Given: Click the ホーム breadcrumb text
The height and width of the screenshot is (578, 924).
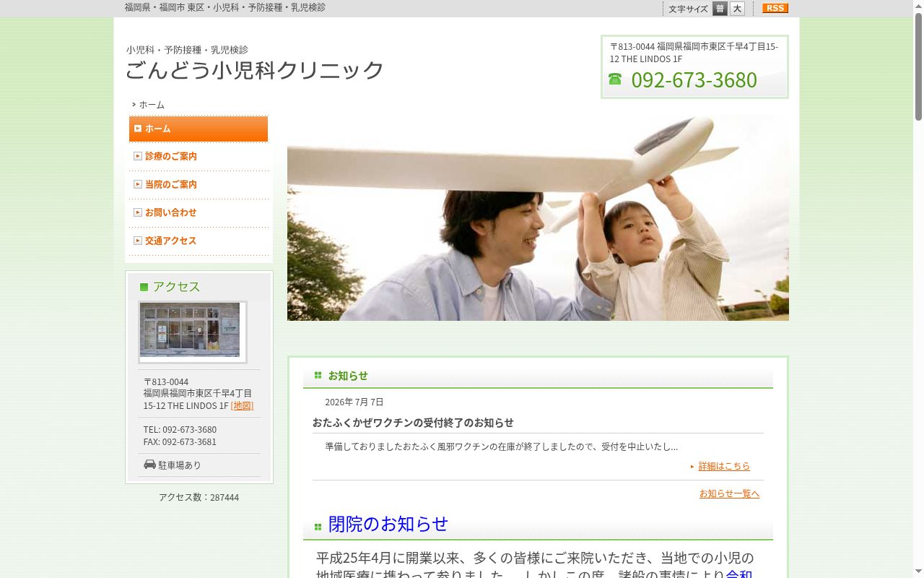Looking at the screenshot, I should [x=152, y=105].
